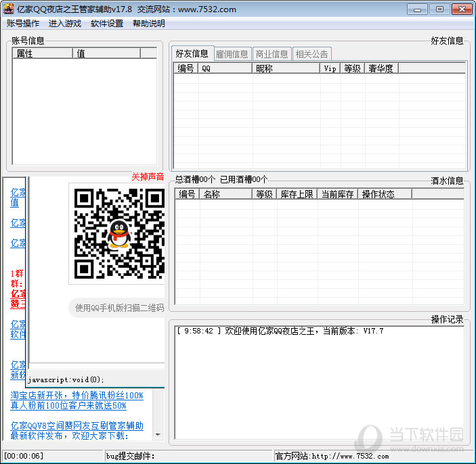Open the 亿家QQV8空间赞网友互刷 link

point(77,431)
